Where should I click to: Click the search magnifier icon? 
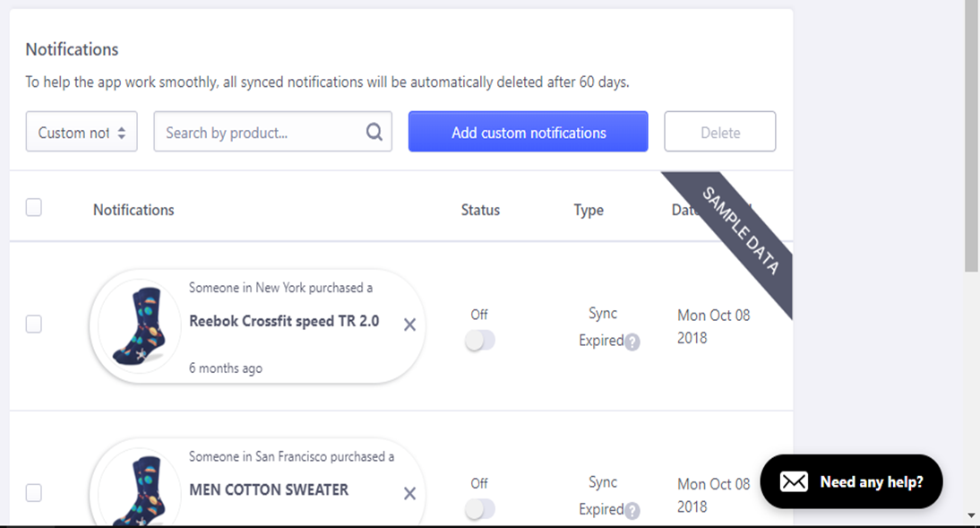374,132
